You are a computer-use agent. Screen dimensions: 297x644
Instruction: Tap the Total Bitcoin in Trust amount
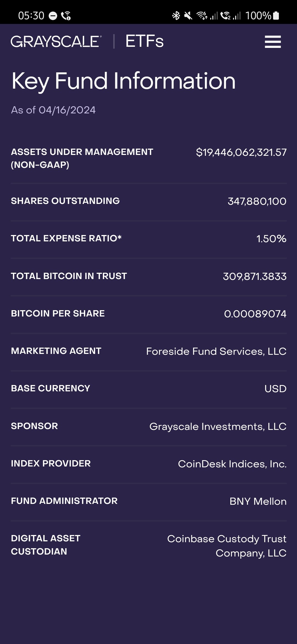pos(255,276)
